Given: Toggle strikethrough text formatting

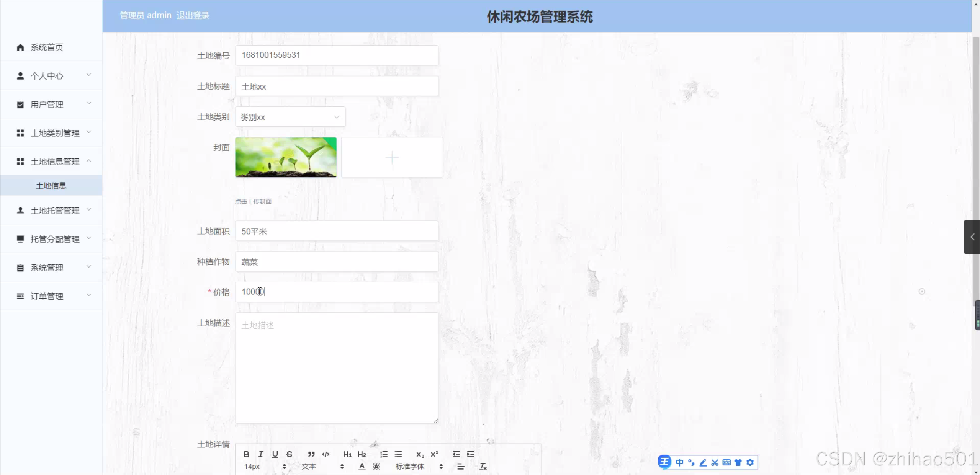Looking at the screenshot, I should point(290,454).
